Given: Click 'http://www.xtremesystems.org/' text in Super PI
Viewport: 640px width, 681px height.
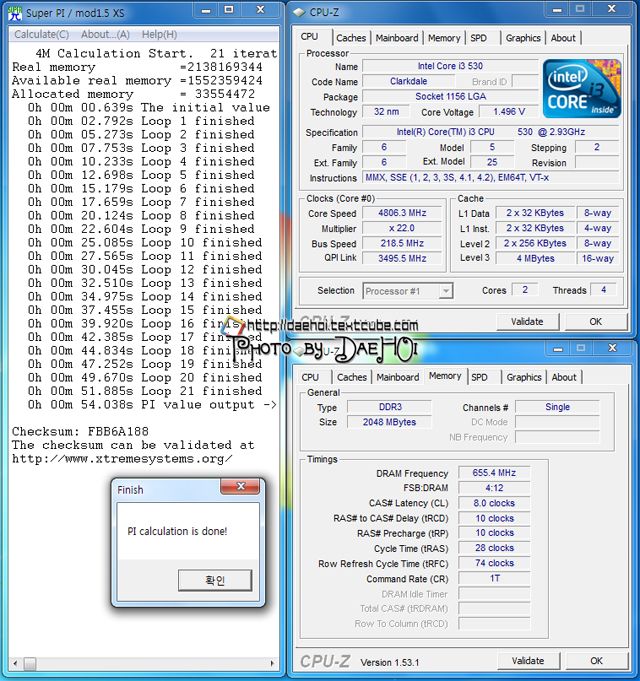Looking at the screenshot, I should tap(122, 459).
